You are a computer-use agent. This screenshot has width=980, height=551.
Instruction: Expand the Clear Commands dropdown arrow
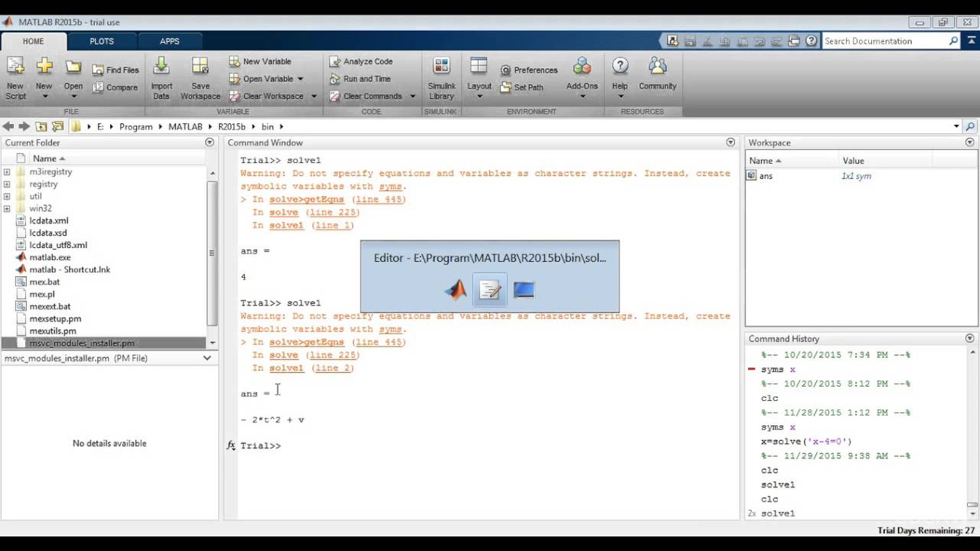tap(412, 96)
